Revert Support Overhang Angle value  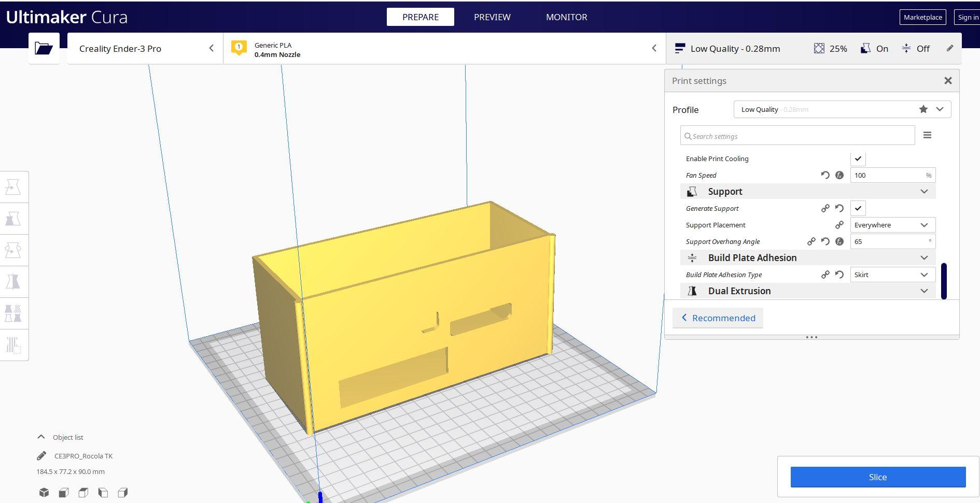(825, 241)
